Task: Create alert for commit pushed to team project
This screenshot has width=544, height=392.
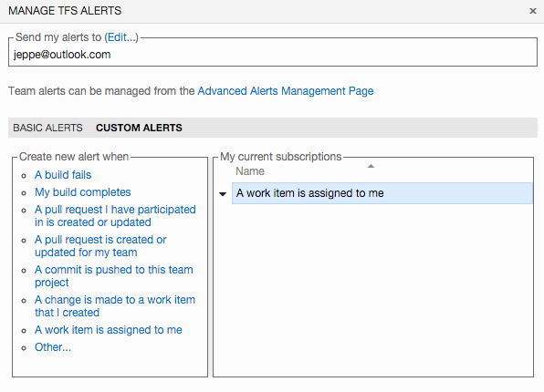Action: point(114,276)
